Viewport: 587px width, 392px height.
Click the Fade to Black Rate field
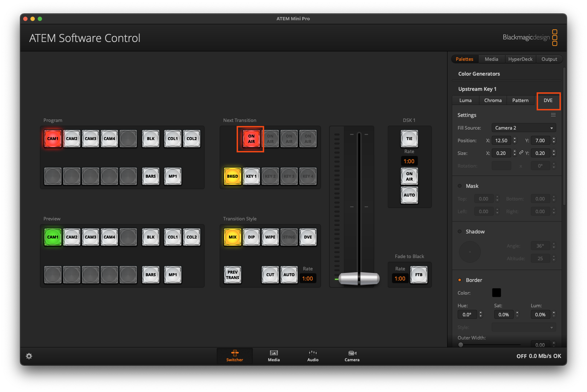point(400,278)
